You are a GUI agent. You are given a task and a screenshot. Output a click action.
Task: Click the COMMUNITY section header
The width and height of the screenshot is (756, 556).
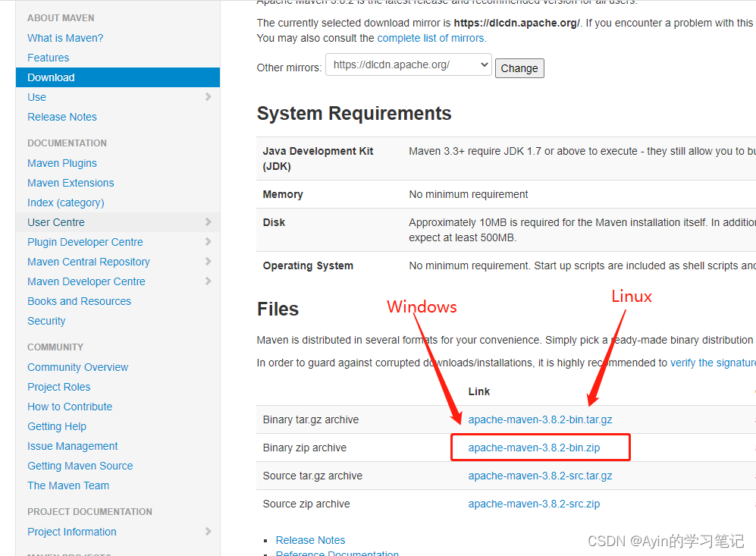(x=55, y=347)
